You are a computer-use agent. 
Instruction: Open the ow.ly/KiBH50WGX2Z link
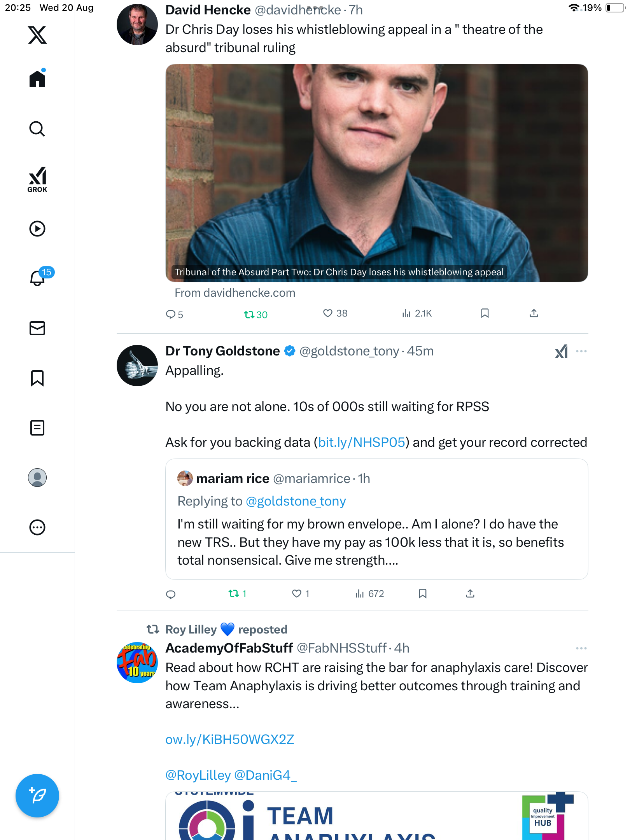point(229,740)
